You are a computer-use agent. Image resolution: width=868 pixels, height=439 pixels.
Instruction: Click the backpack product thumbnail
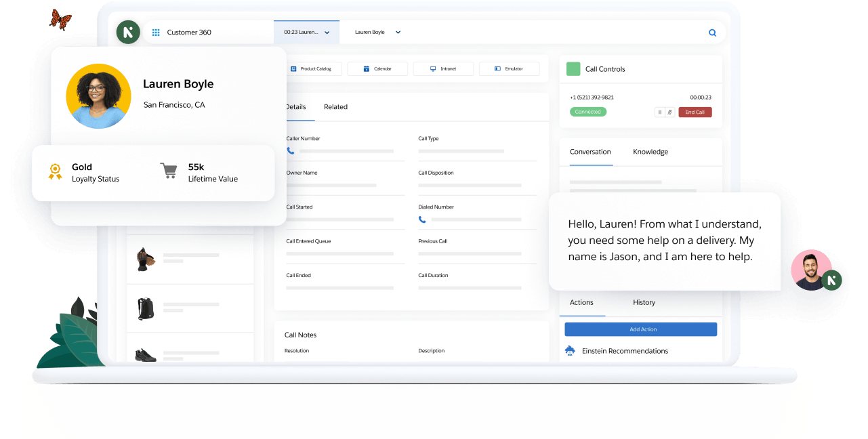(x=146, y=309)
